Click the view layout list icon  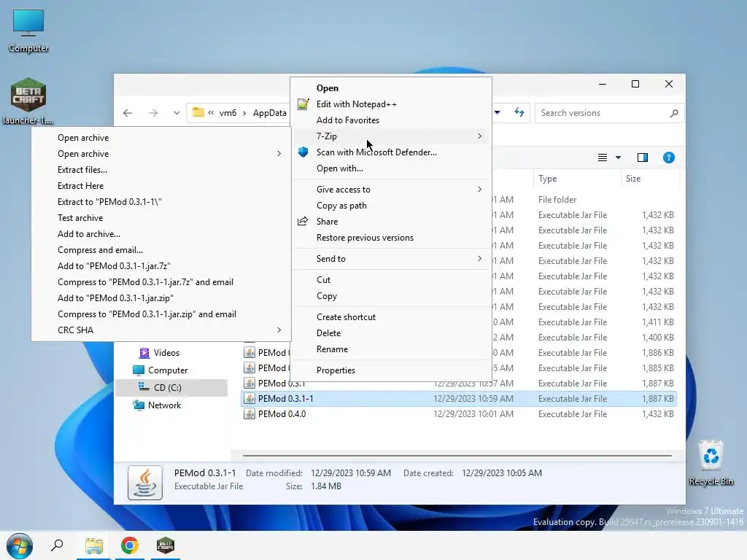click(x=602, y=157)
